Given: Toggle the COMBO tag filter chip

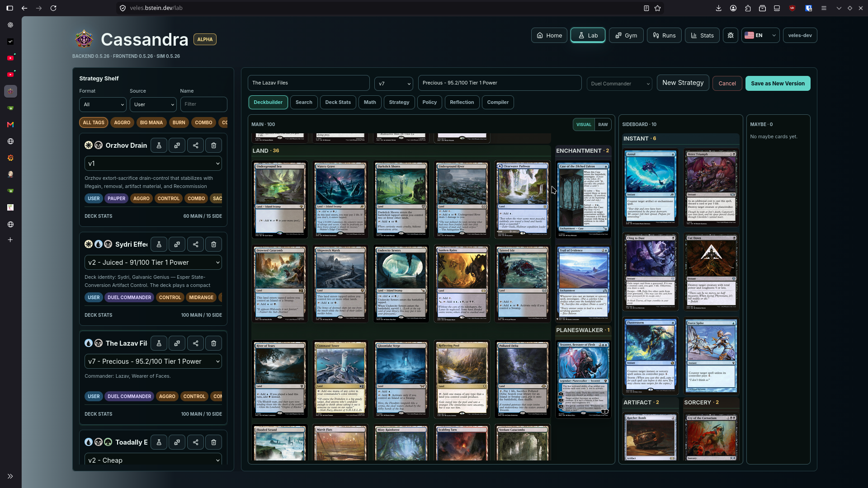Looking at the screenshot, I should [x=203, y=122].
